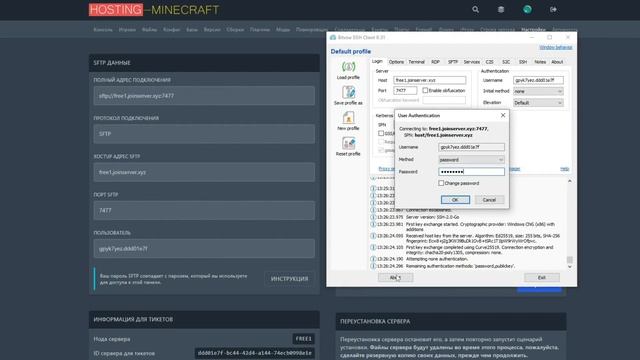Screen dimensions: 640x360
Task: Close the User Authentication dialog
Action: click(x=503, y=116)
